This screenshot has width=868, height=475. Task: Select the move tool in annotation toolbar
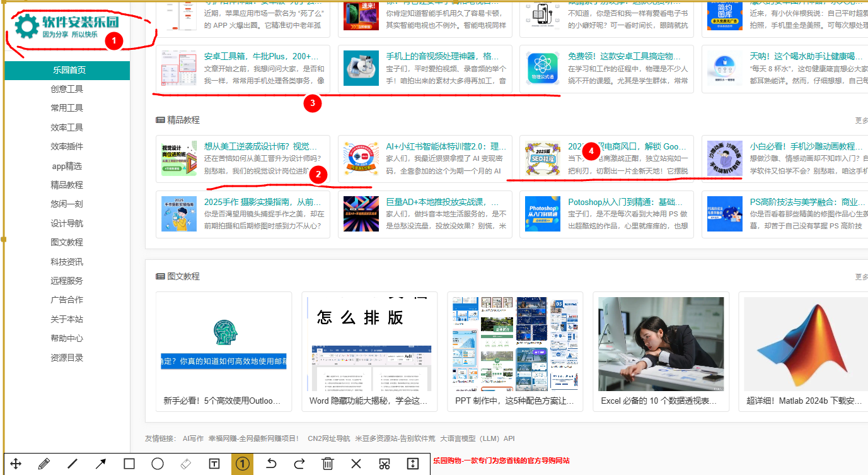click(16, 464)
